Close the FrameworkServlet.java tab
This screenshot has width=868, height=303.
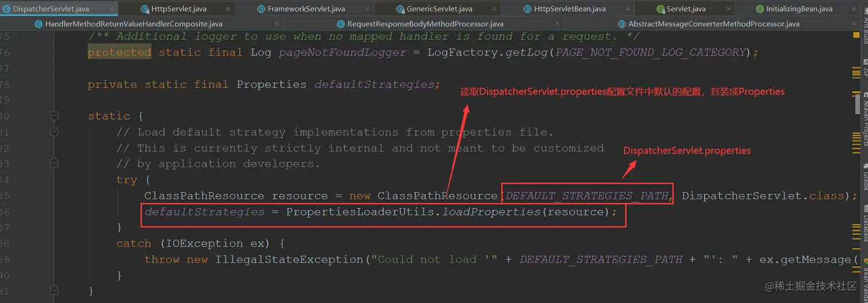[367, 9]
